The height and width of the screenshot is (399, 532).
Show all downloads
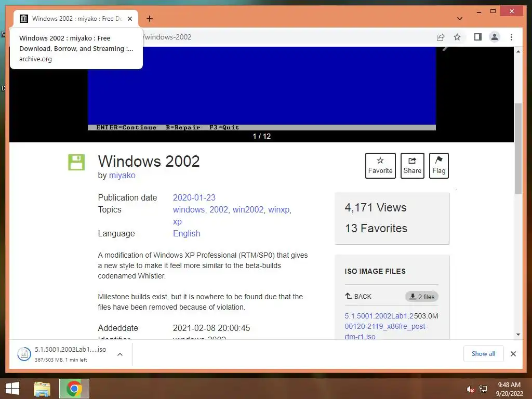coord(484,354)
